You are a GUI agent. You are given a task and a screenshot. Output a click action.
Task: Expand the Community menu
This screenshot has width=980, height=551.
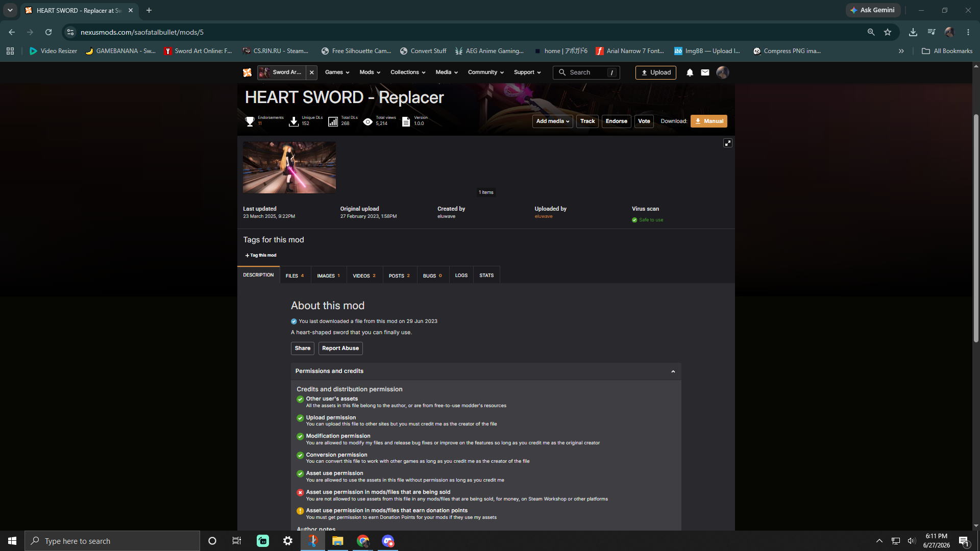pos(486,72)
